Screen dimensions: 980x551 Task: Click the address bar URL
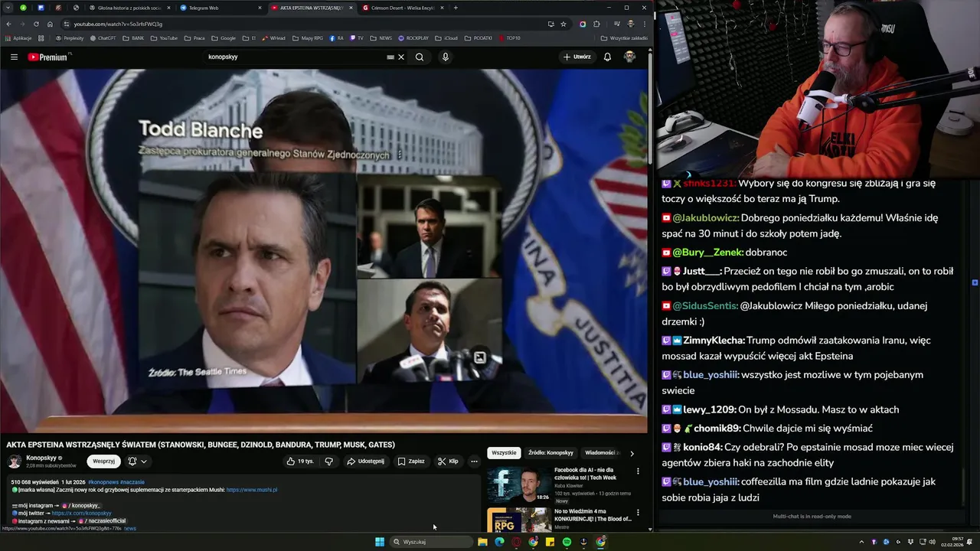coord(118,24)
